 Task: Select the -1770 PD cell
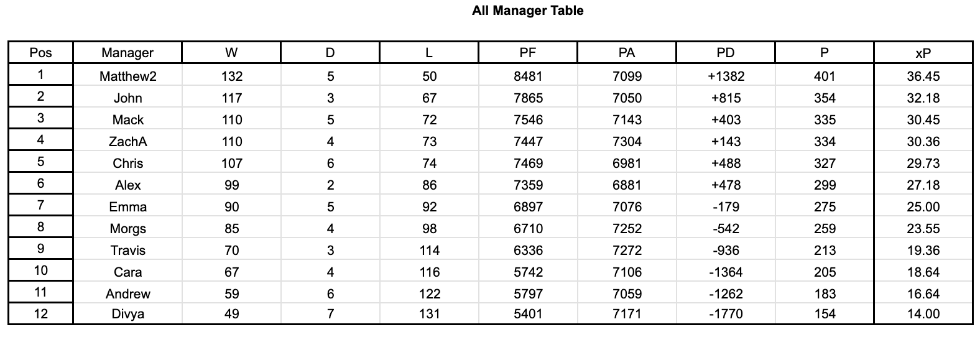point(725,314)
